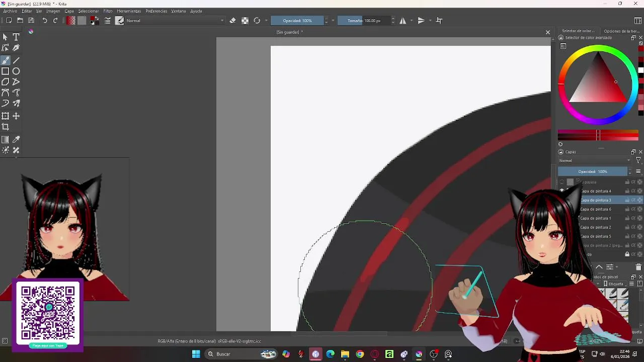Select the Calligraphy pen tool

pos(16,48)
